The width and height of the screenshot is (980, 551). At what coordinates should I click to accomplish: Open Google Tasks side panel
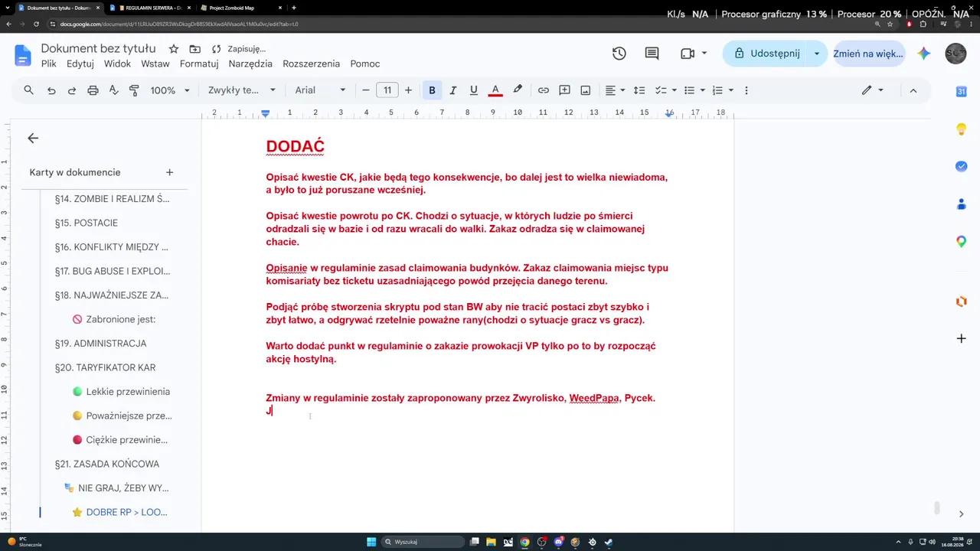coord(961,166)
